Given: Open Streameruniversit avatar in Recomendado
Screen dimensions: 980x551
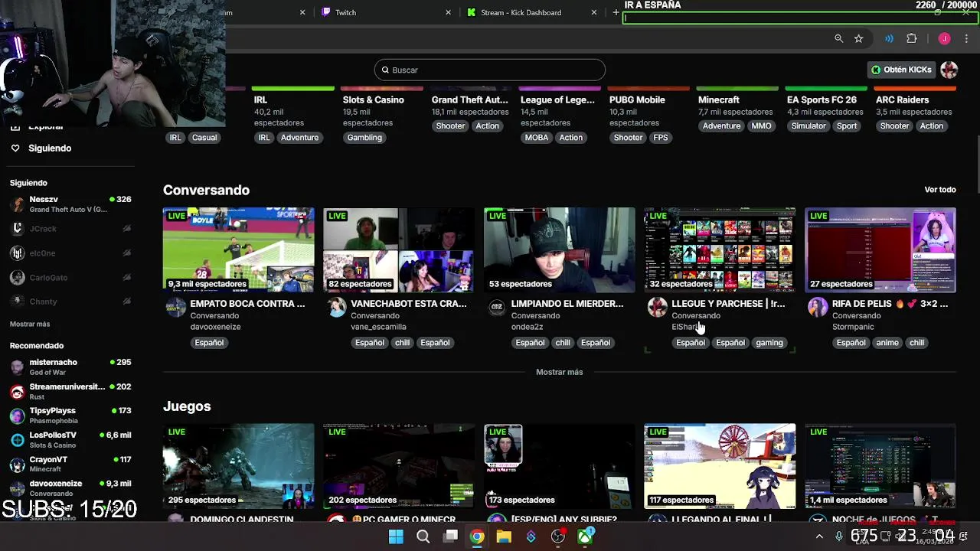Looking at the screenshot, I should (x=18, y=392).
